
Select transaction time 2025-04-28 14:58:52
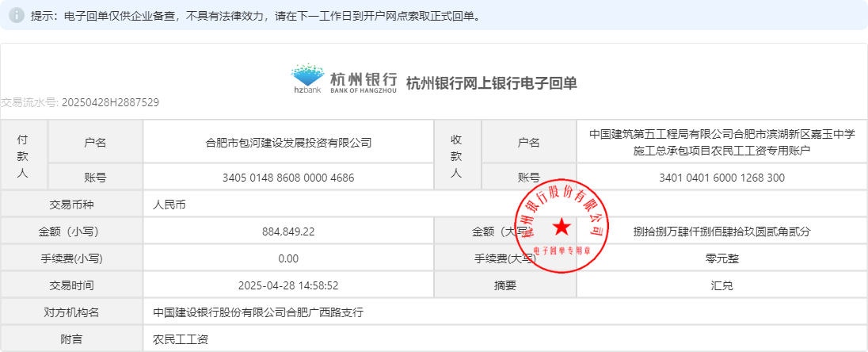(x=288, y=285)
